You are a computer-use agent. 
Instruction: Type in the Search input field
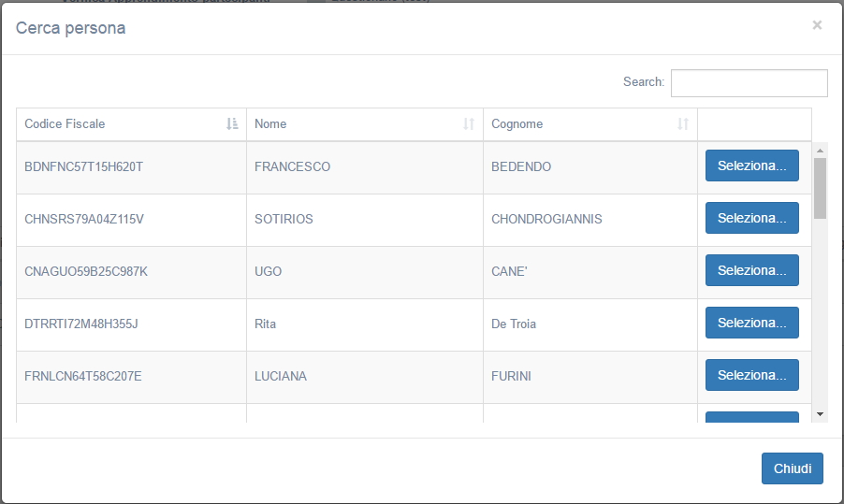pos(749,82)
